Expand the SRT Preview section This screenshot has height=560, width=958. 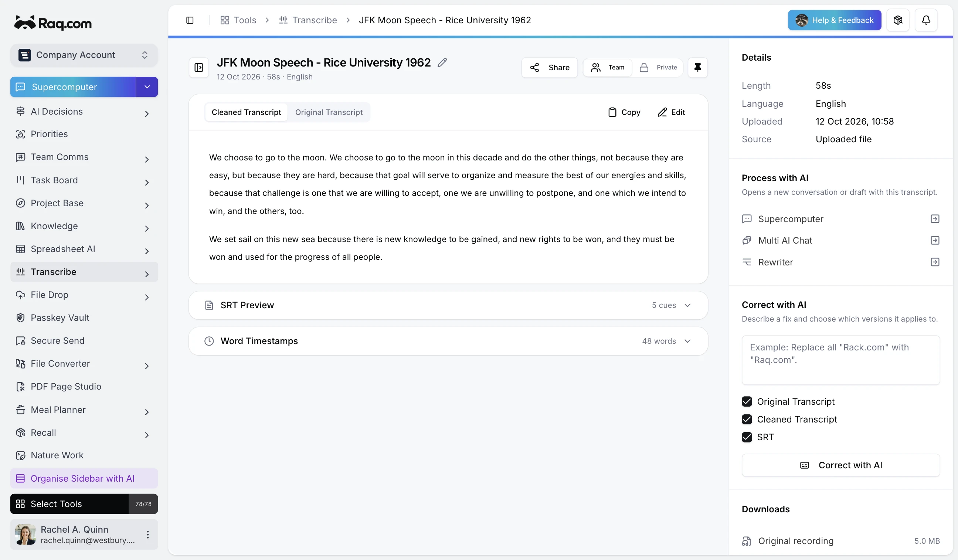pyautogui.click(x=448, y=305)
